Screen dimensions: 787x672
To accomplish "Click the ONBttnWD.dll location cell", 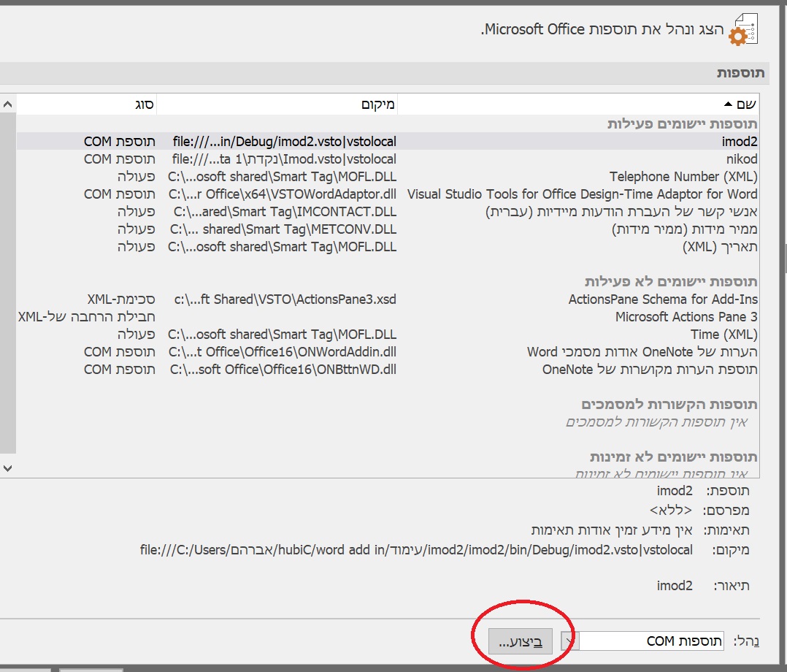I will click(283, 370).
